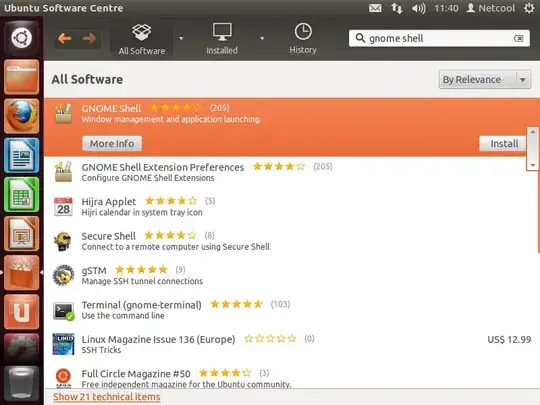Expand the Installed dropdown arrow

[262, 38]
